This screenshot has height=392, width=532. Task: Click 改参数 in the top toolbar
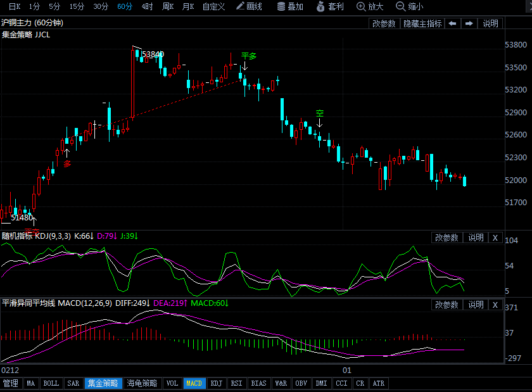[x=384, y=23]
